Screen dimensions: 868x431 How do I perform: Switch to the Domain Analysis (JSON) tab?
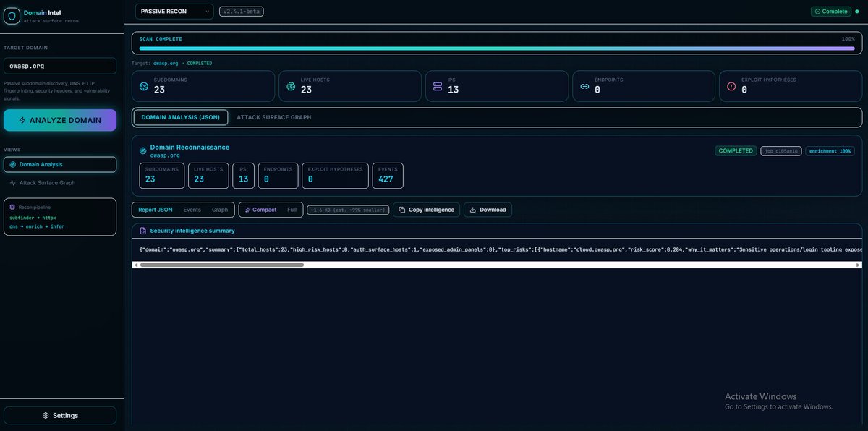pos(181,117)
